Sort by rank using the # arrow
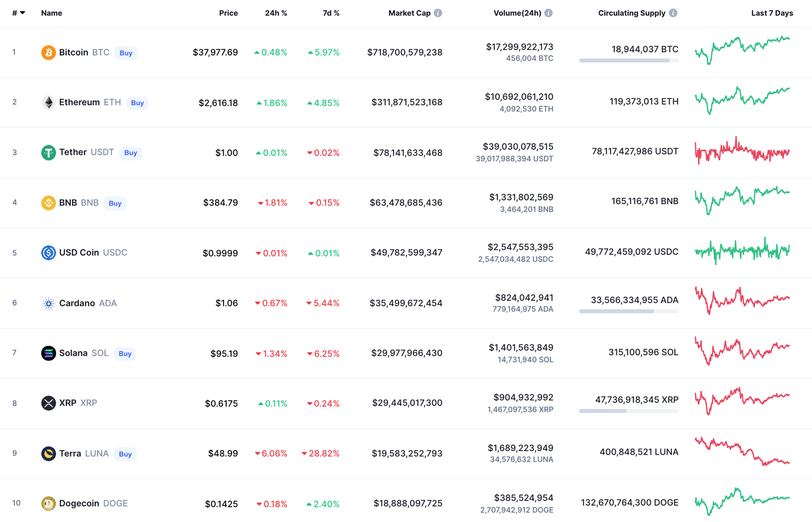This screenshot has height=522, width=812. (22, 13)
